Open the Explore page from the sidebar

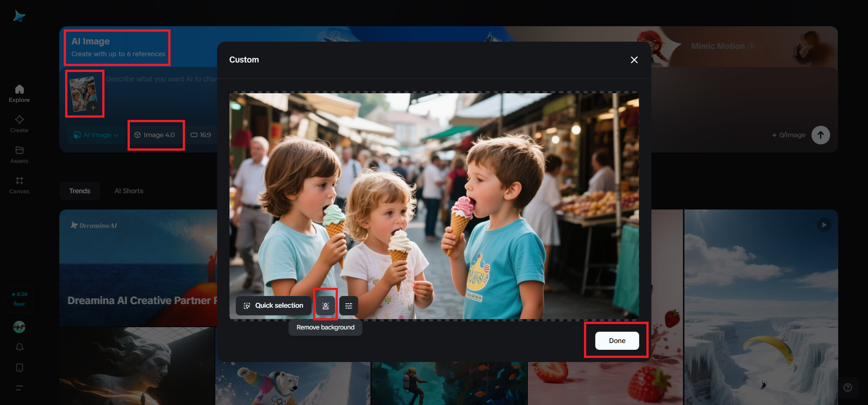tap(19, 94)
